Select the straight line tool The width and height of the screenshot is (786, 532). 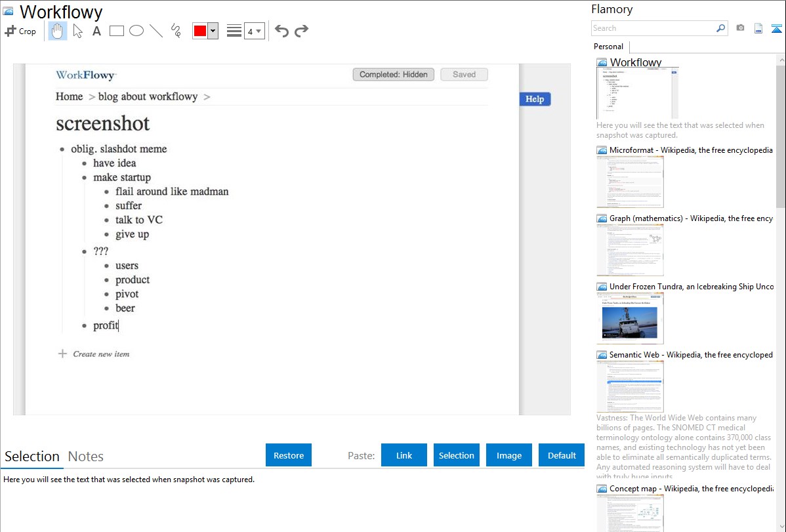(x=156, y=31)
